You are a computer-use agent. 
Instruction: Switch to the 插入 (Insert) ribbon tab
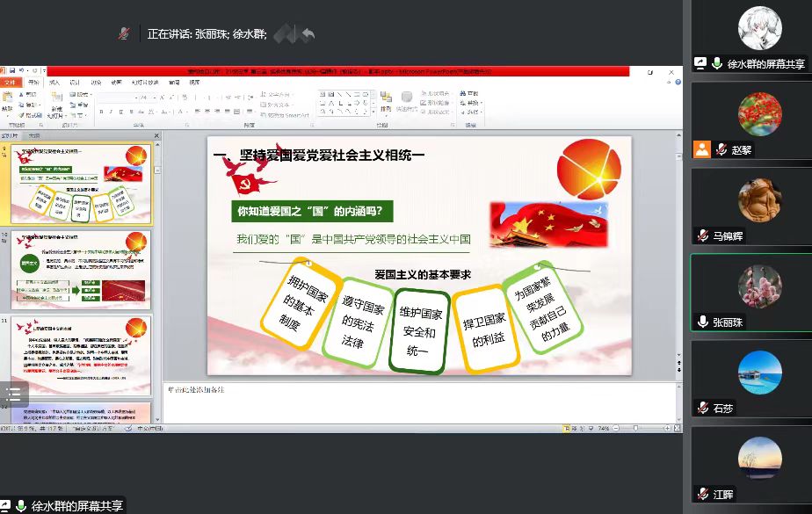coord(54,83)
